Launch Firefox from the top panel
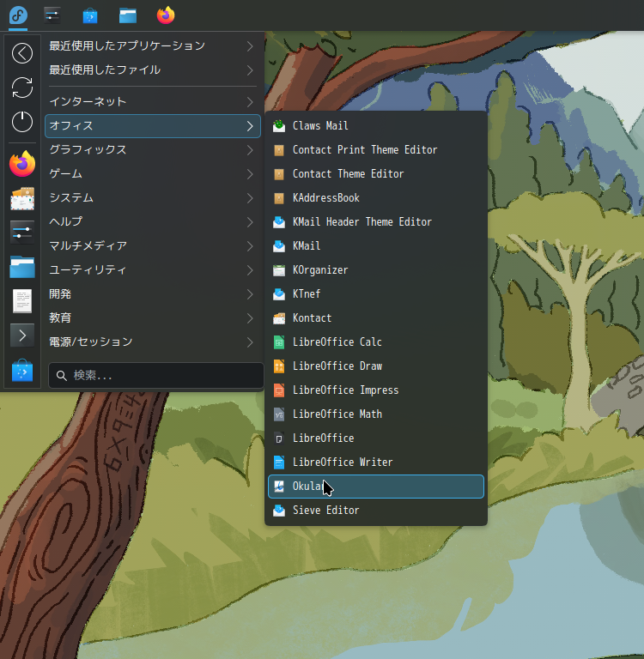The image size is (644, 659). pyautogui.click(x=166, y=15)
